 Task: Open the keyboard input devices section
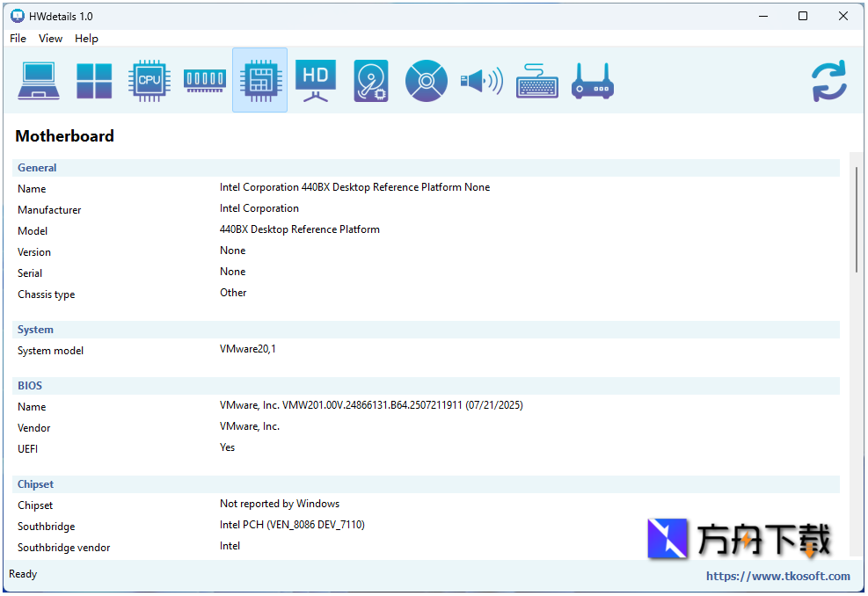point(537,81)
